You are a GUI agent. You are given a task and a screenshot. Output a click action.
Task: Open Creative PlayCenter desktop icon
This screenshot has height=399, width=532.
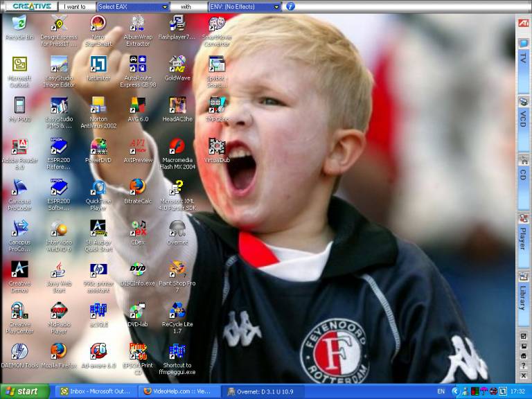coord(19,310)
